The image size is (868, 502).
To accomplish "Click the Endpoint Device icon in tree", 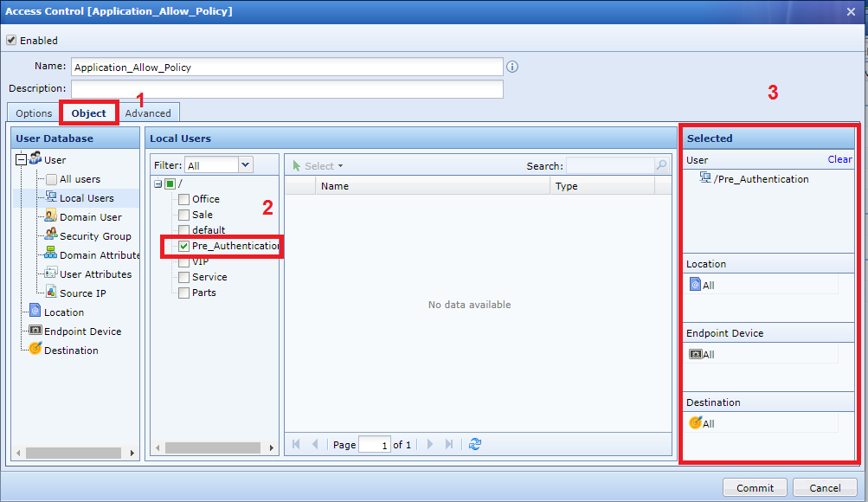I will (x=35, y=331).
